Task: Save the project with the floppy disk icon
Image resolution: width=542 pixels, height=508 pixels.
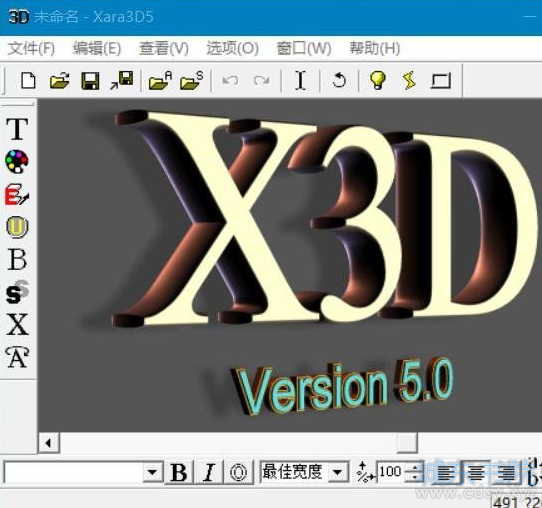Action: click(x=90, y=81)
